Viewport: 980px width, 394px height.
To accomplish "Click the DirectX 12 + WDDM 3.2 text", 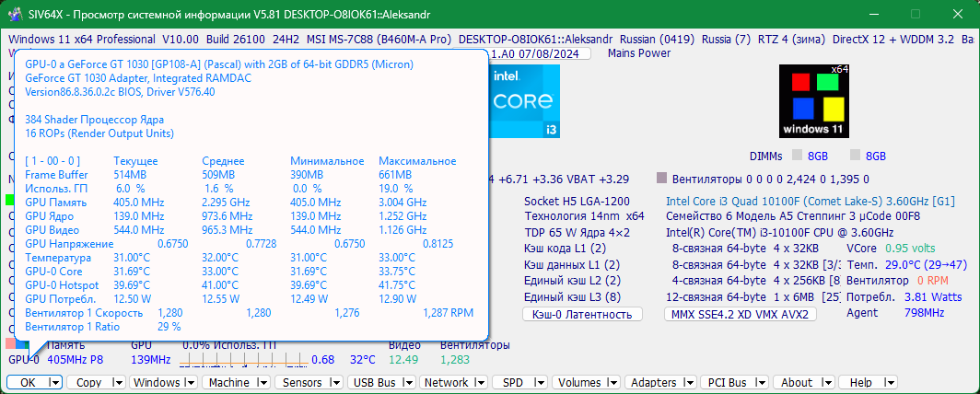I will (x=893, y=39).
